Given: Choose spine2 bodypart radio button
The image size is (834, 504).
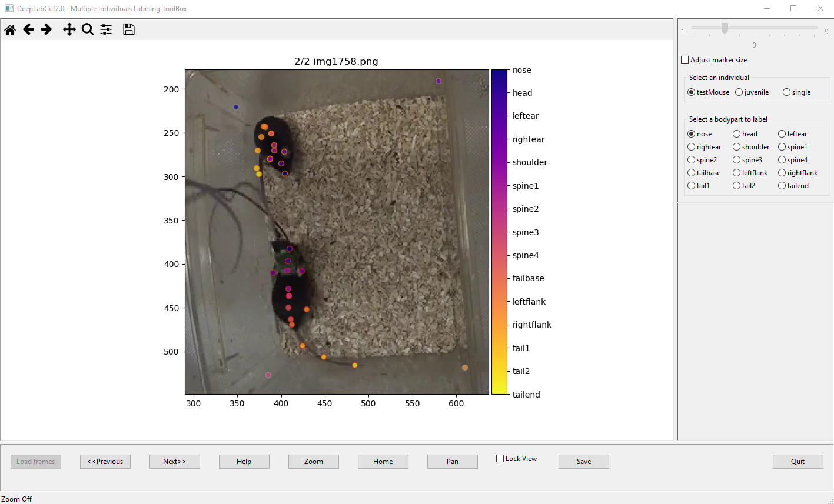Looking at the screenshot, I should 691,160.
